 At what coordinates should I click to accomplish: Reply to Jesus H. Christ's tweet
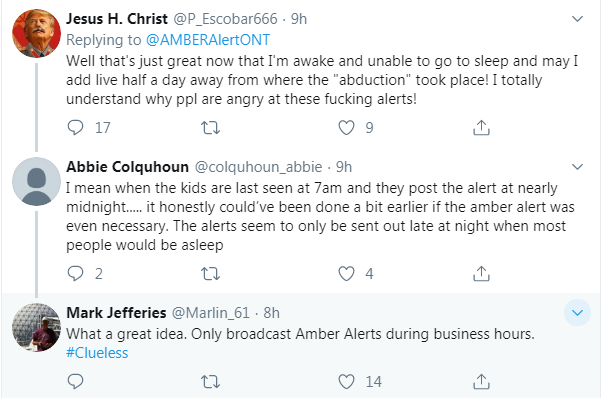pyautogui.click(x=75, y=127)
